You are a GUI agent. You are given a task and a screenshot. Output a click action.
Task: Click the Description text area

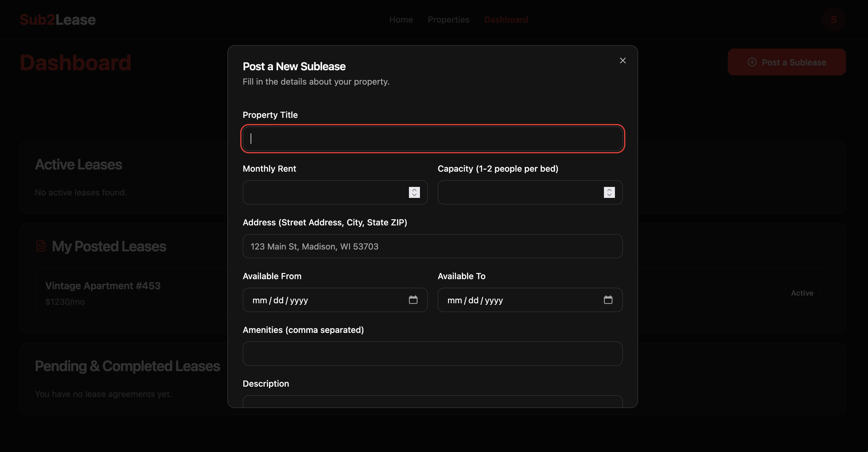click(432, 402)
